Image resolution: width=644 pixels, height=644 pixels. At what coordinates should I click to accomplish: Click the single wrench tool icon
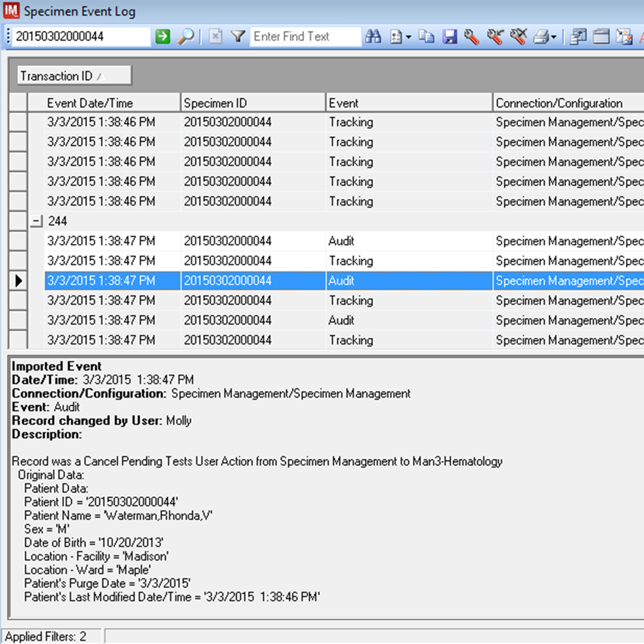471,36
